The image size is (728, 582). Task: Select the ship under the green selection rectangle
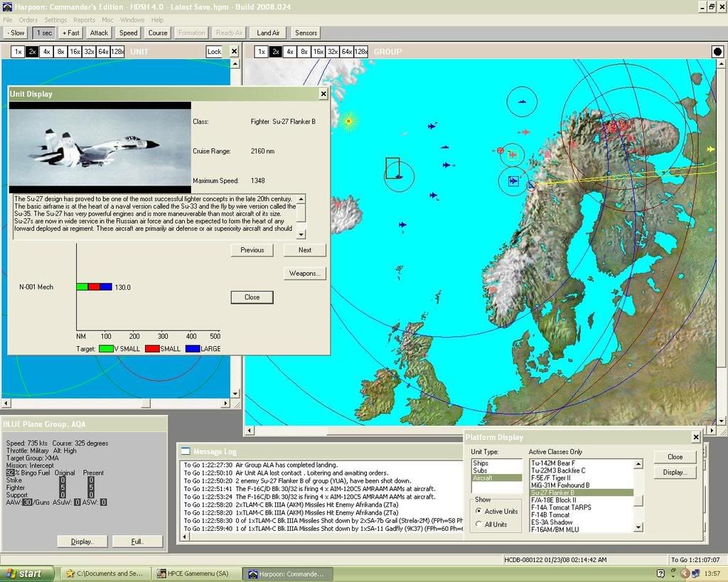(398, 176)
